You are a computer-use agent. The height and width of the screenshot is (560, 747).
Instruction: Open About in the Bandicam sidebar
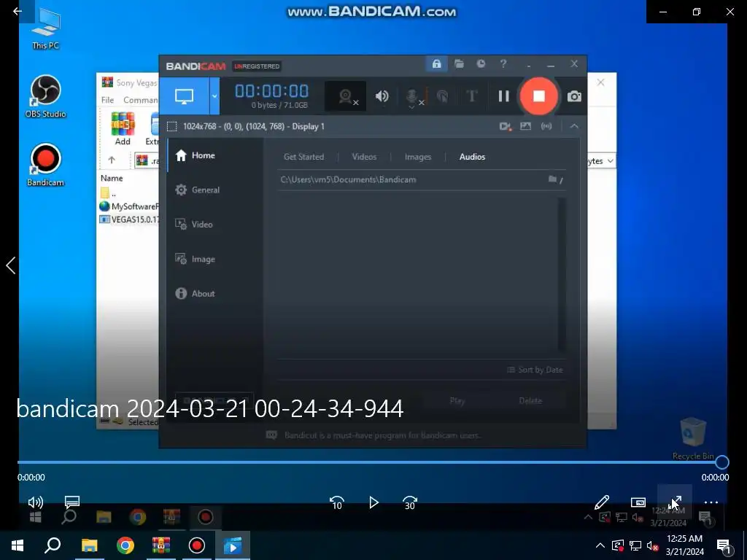(x=215, y=293)
